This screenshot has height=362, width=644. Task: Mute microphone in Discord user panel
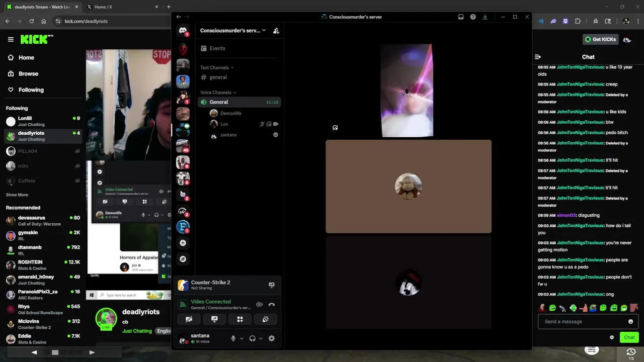(x=233, y=338)
